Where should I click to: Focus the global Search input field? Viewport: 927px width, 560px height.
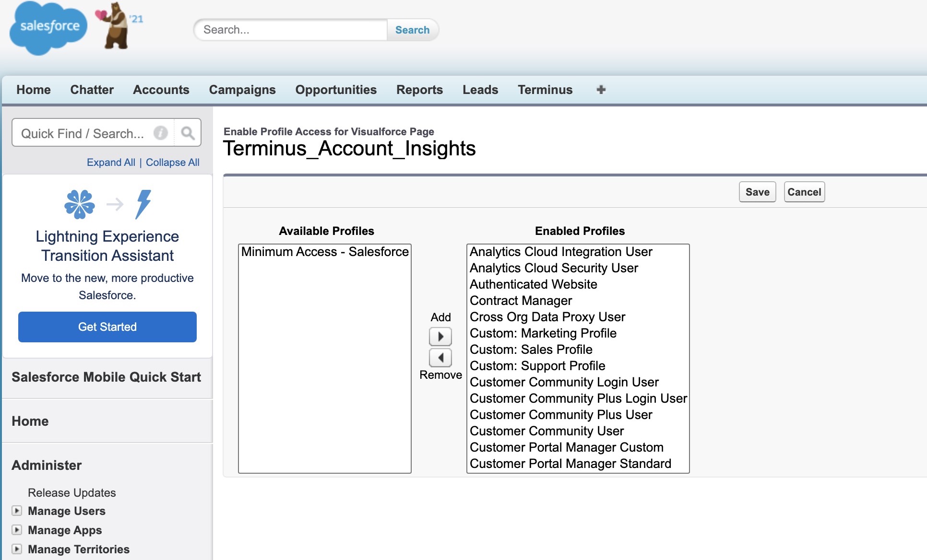(x=291, y=30)
